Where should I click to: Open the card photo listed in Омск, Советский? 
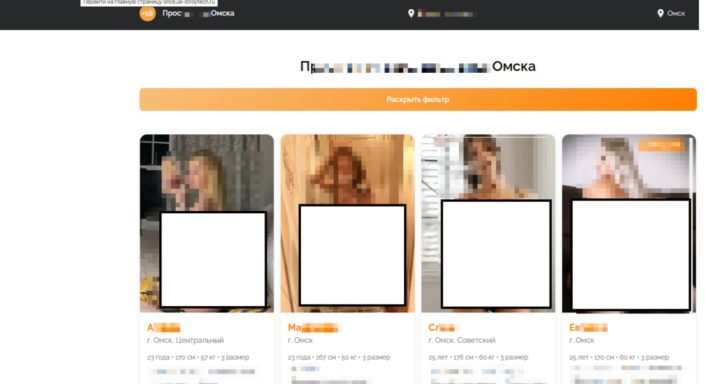(488, 223)
